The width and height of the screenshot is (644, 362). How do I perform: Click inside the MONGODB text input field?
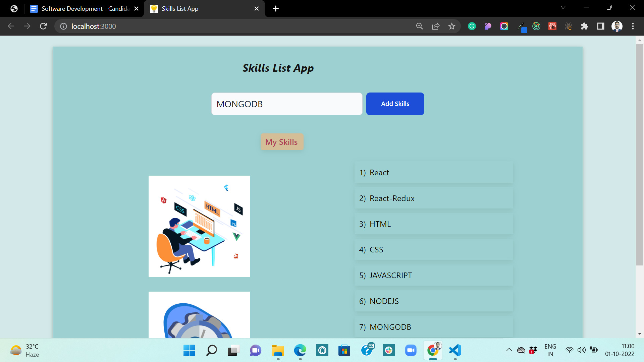point(286,104)
